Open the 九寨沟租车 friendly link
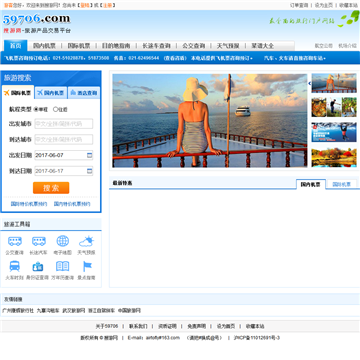This screenshot has height=360, width=360. click(x=48, y=310)
